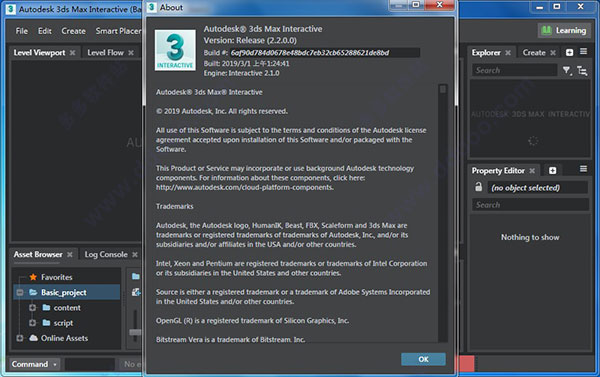Add a new tab beside Property Editor

coord(553,170)
